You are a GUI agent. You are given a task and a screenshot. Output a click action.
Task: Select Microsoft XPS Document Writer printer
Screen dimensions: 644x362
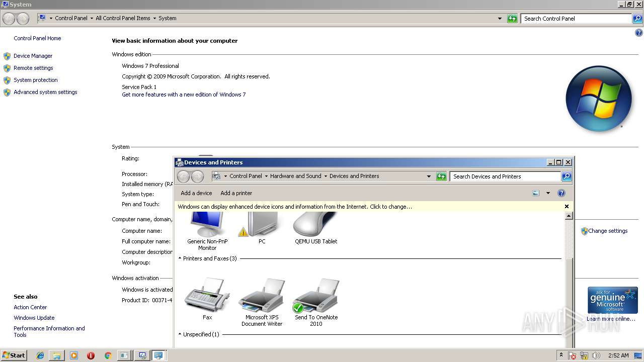point(262,302)
